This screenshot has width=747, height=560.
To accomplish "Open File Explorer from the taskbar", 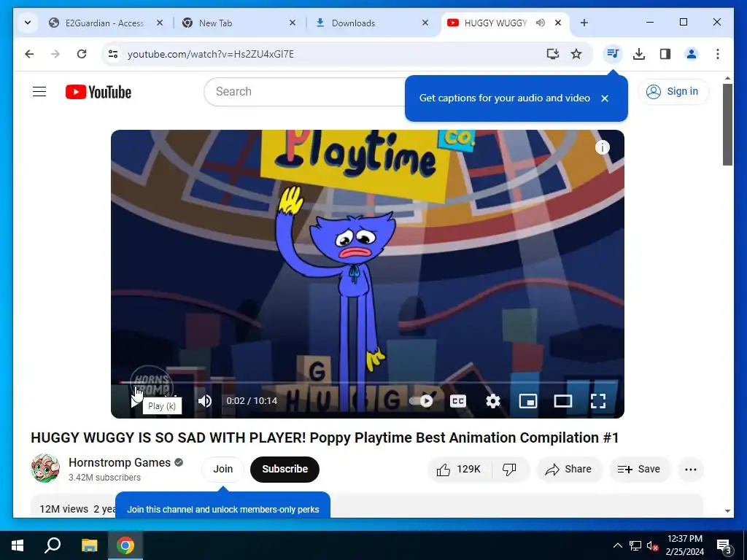I will (x=89, y=545).
